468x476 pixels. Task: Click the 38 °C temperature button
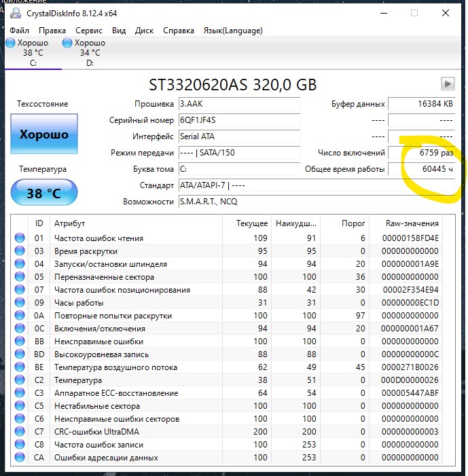(44, 192)
